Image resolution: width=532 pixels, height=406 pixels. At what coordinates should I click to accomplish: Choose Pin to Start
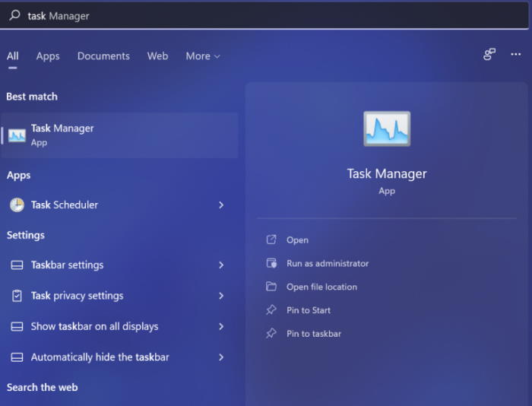tap(309, 310)
